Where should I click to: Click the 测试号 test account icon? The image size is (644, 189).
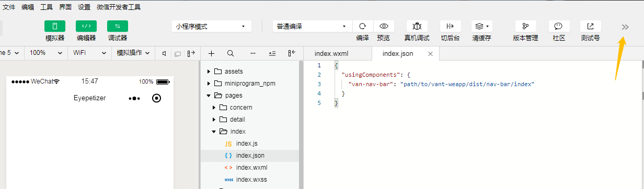[590, 26]
